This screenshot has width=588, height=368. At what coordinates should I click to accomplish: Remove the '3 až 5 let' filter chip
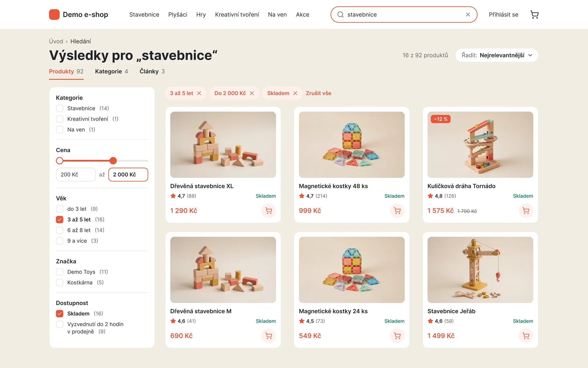click(199, 93)
